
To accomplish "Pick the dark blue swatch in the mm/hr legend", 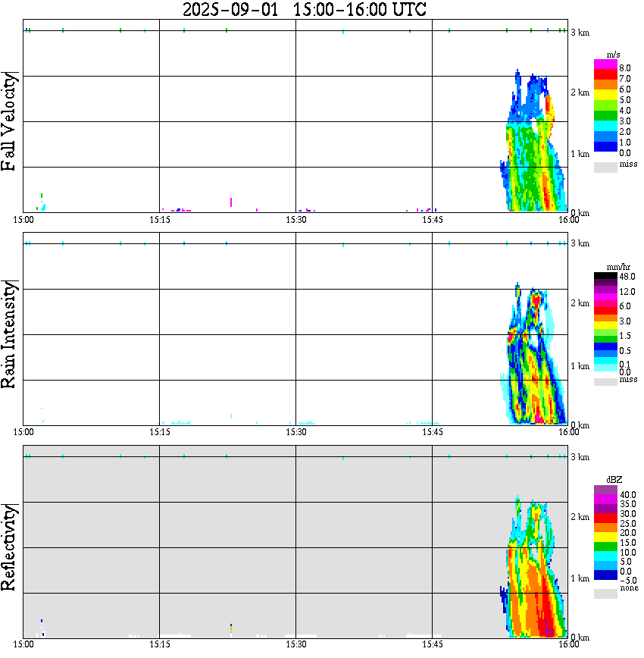I will point(605,346).
